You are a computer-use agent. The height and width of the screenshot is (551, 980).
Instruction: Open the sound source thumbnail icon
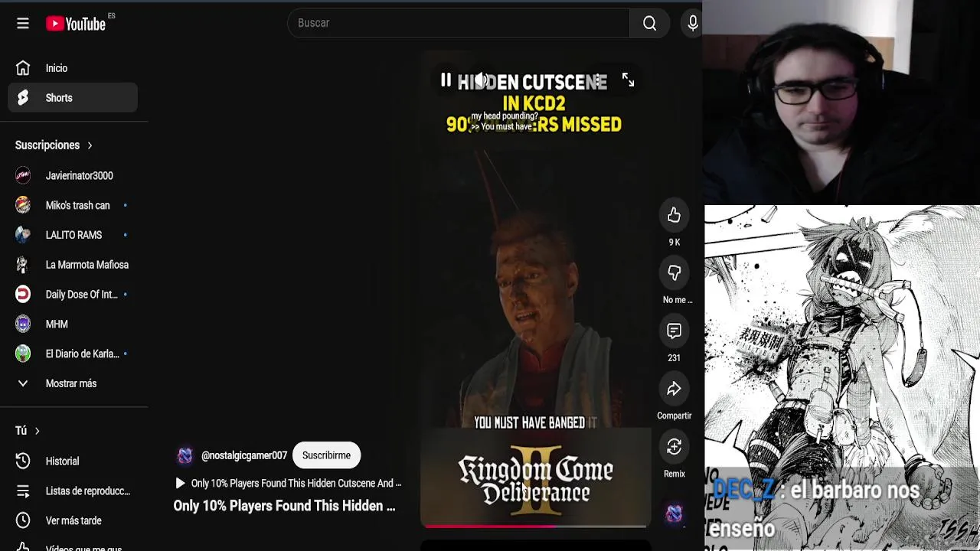674,514
